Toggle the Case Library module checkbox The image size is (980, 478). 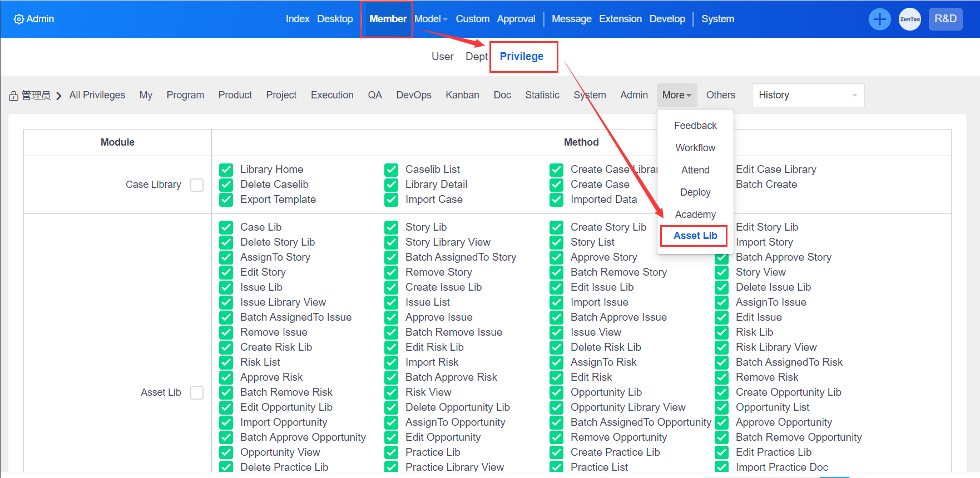197,185
